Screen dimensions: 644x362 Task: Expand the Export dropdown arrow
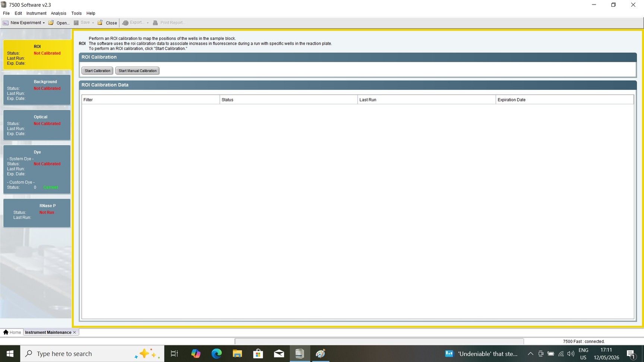tap(148, 23)
